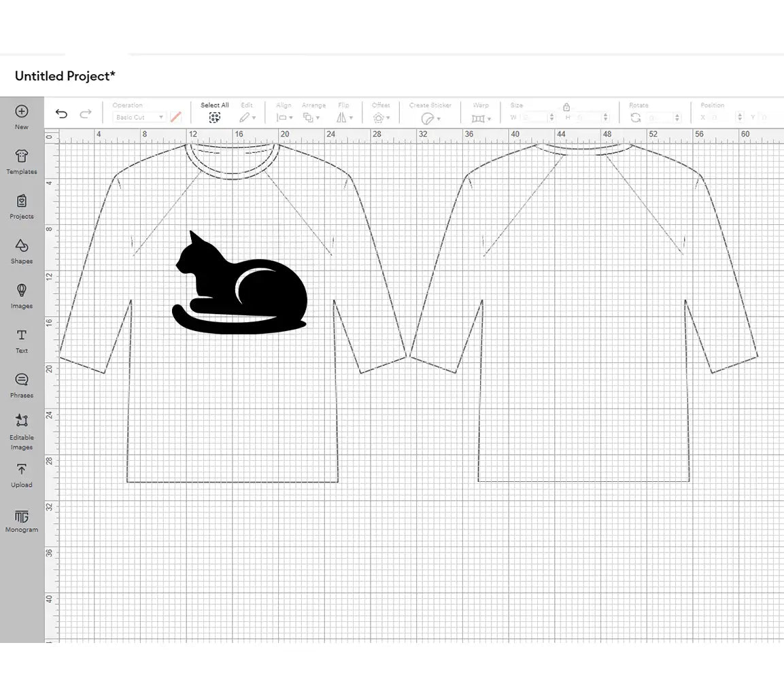Open the Flip dropdown
Viewport: 784px width, 696px height.
pos(345,118)
